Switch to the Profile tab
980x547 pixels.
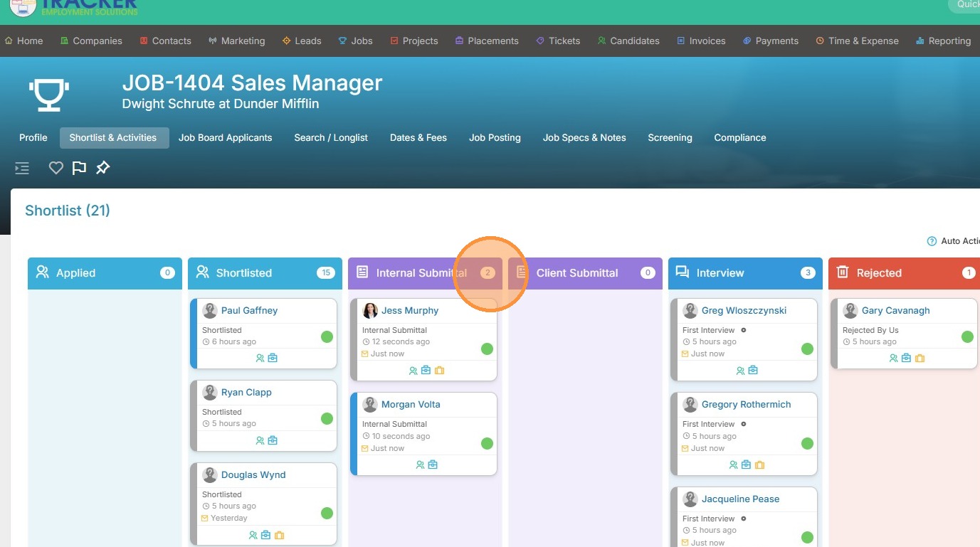click(x=33, y=137)
